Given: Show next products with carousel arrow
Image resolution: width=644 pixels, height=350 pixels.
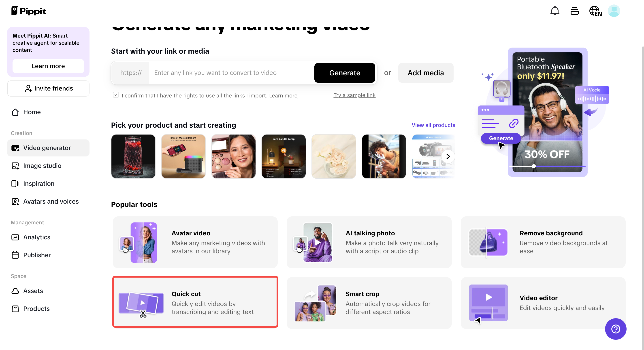Looking at the screenshot, I should click(x=448, y=156).
